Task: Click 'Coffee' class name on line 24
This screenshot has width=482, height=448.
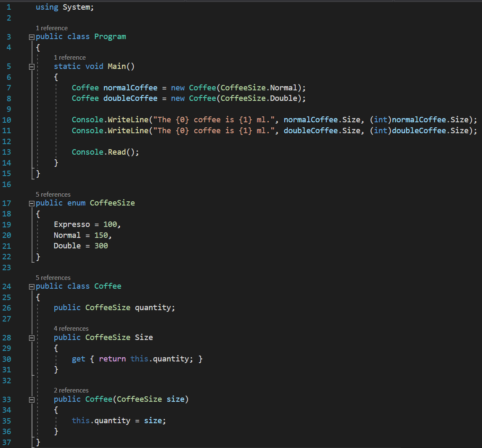Action: tap(108, 286)
